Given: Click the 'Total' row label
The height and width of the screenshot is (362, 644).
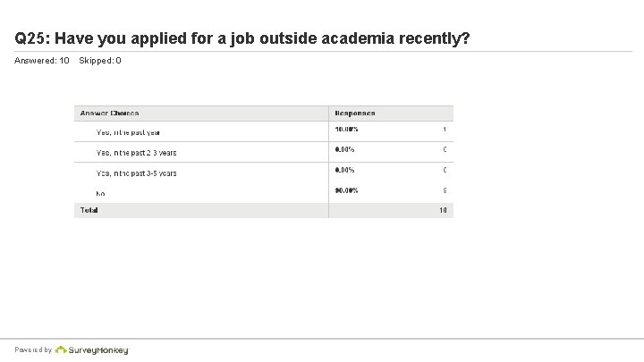Looking at the screenshot, I should click(89, 210).
